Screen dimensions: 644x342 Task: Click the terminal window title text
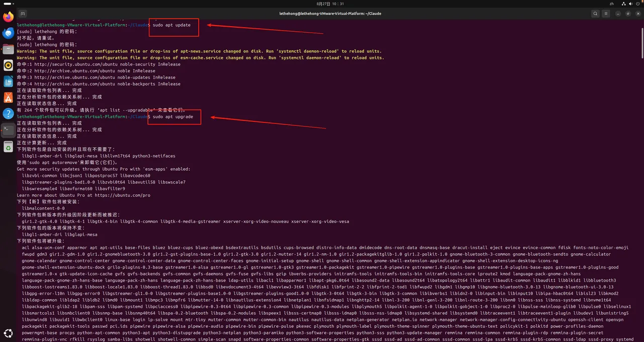coord(330,14)
